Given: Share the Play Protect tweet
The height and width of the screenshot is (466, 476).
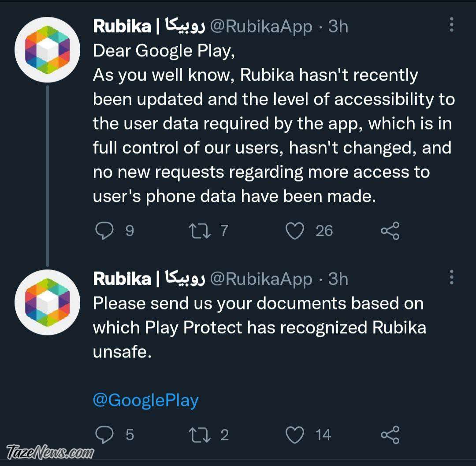Looking at the screenshot, I should [x=390, y=435].
